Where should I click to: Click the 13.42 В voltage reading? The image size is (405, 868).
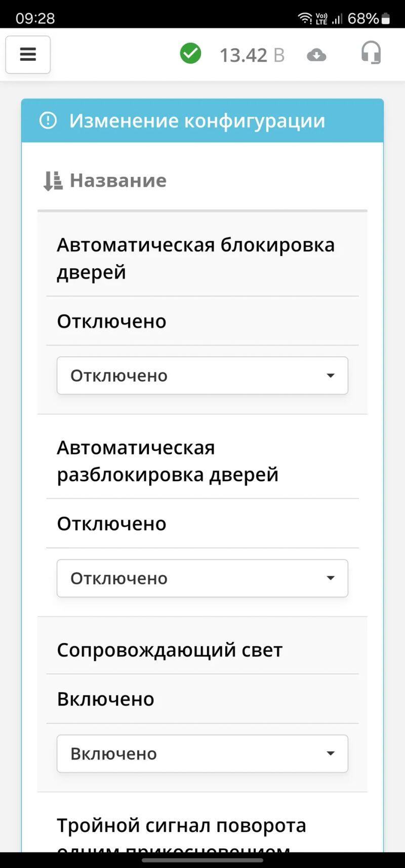[x=252, y=55]
